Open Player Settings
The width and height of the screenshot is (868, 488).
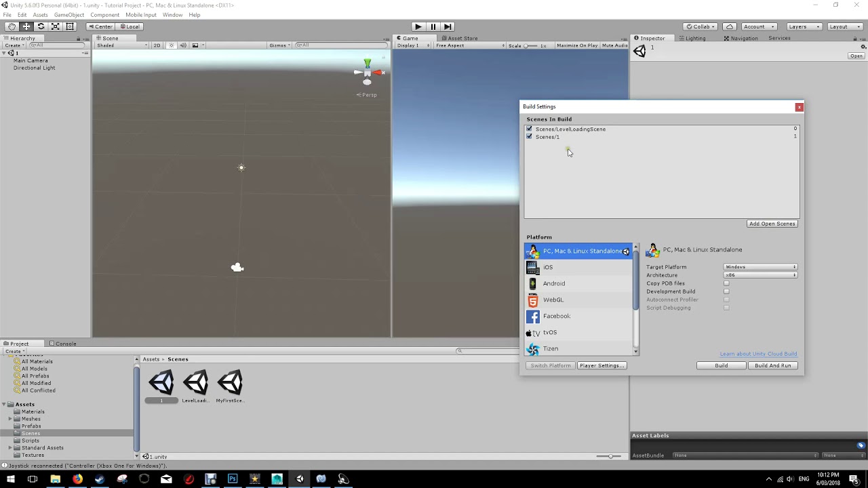coord(601,365)
